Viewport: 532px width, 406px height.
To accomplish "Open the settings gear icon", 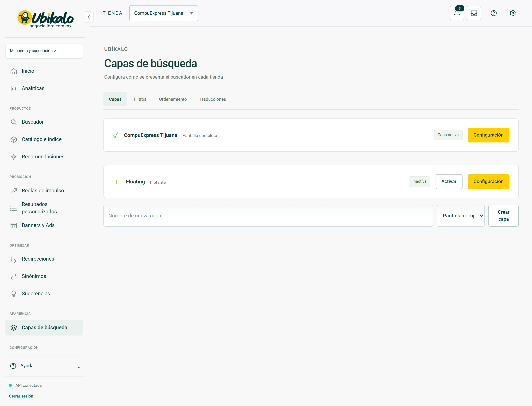I will 513,13.
